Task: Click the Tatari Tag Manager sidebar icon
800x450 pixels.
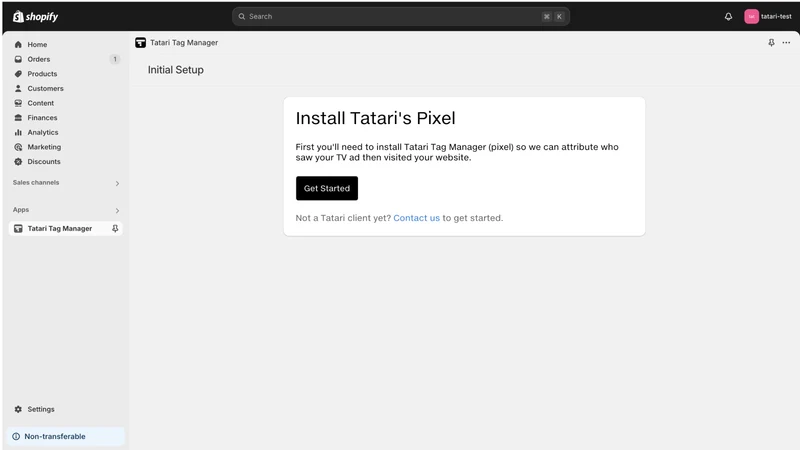Action: [x=18, y=229]
